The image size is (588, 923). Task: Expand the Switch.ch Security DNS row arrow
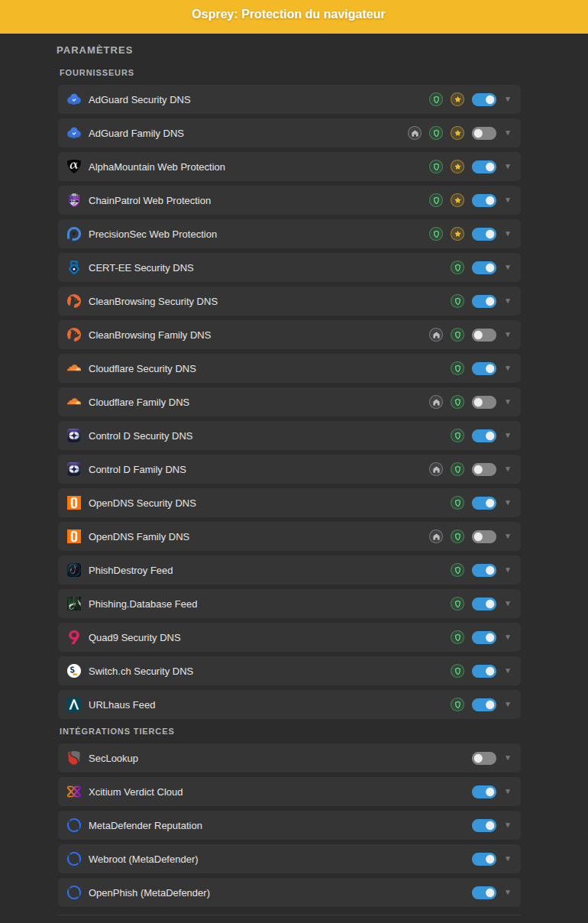coord(508,671)
